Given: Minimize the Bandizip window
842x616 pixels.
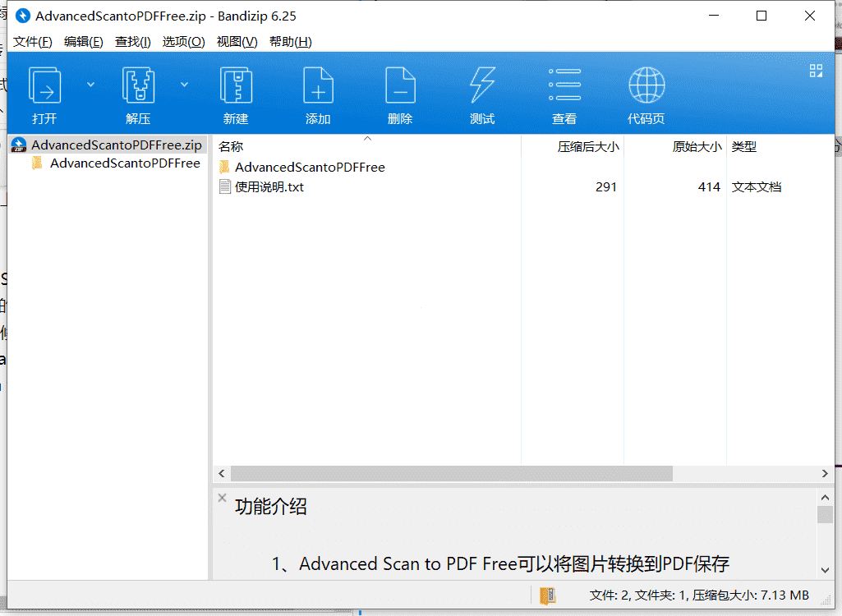Looking at the screenshot, I should pyautogui.click(x=714, y=16).
